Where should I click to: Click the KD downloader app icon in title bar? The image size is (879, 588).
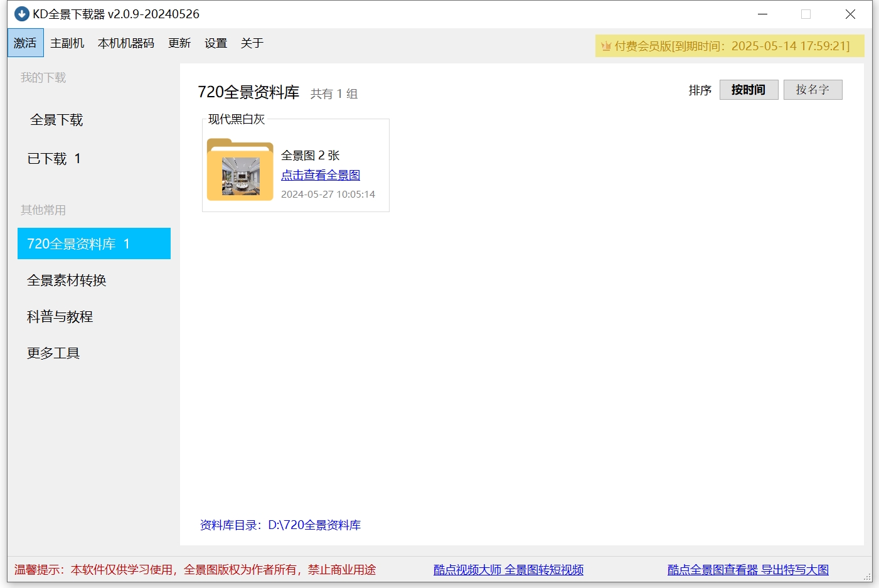tap(21, 14)
